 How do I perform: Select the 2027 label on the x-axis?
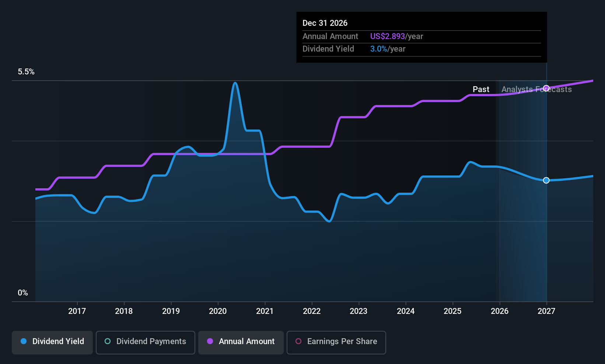(x=546, y=311)
